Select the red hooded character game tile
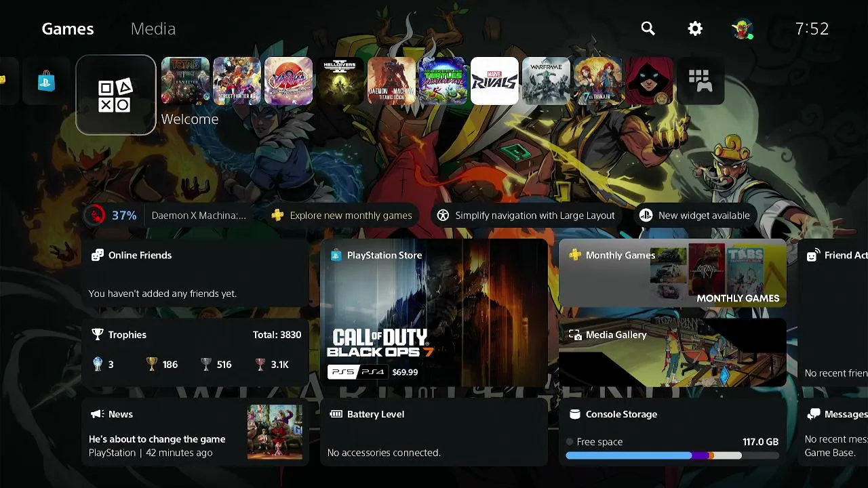868x488 pixels. pyautogui.click(x=649, y=81)
